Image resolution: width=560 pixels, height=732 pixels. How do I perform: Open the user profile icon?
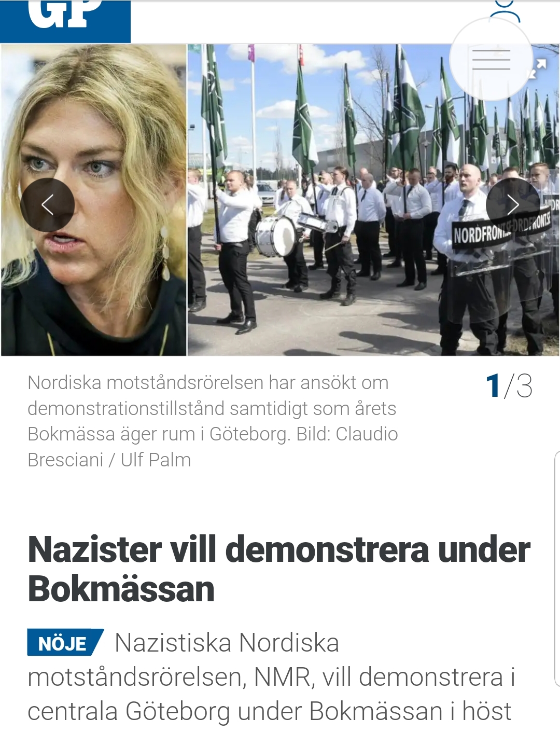pyautogui.click(x=505, y=10)
